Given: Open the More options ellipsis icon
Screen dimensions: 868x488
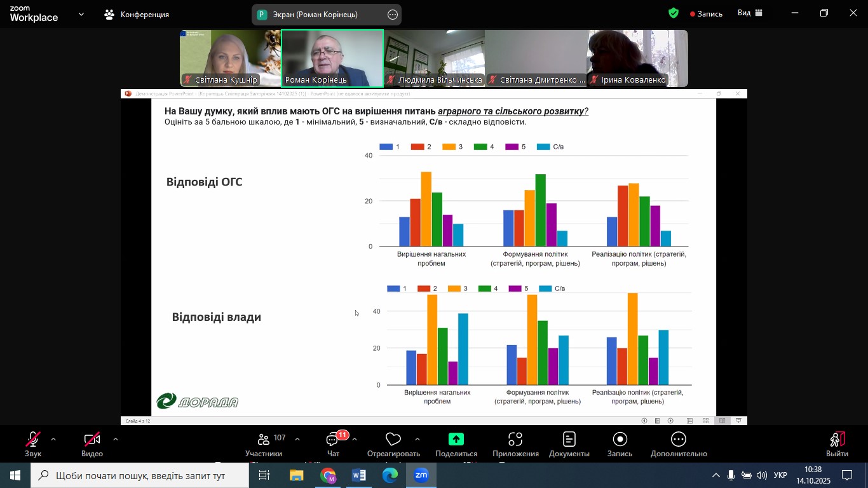Looking at the screenshot, I should [679, 440].
